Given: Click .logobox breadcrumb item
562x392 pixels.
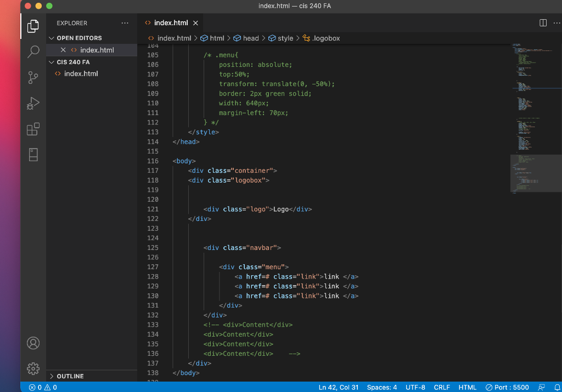Looking at the screenshot, I should (322, 38).
